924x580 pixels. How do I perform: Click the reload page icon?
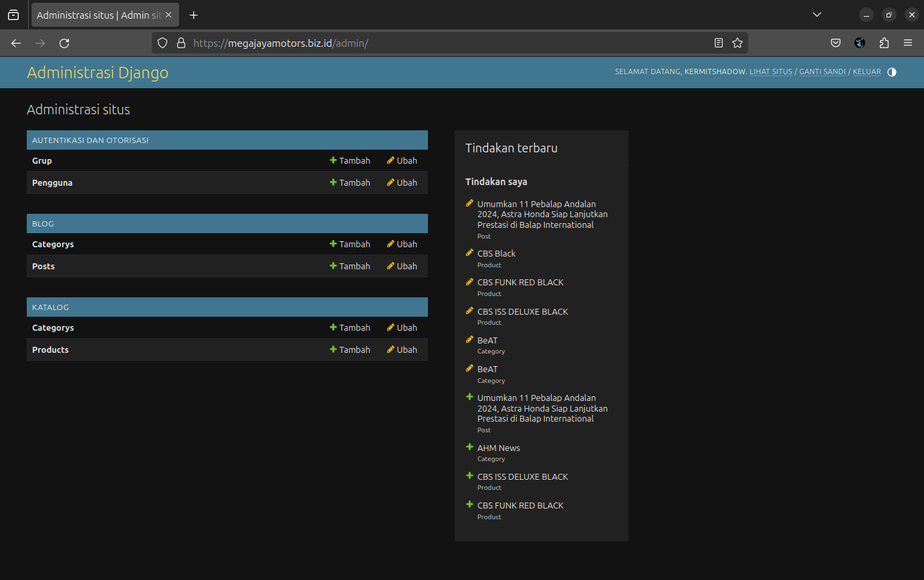[64, 43]
